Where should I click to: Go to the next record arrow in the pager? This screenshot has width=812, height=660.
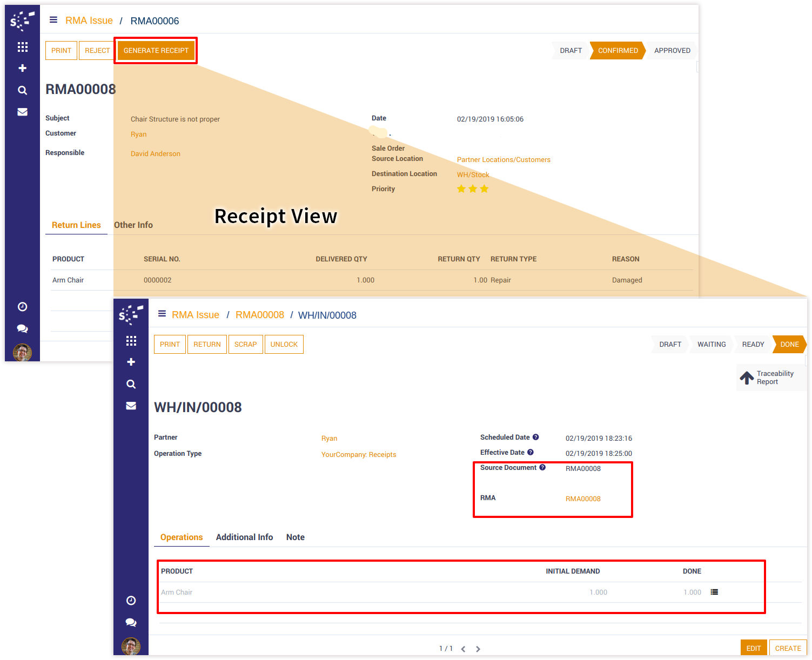pos(478,649)
